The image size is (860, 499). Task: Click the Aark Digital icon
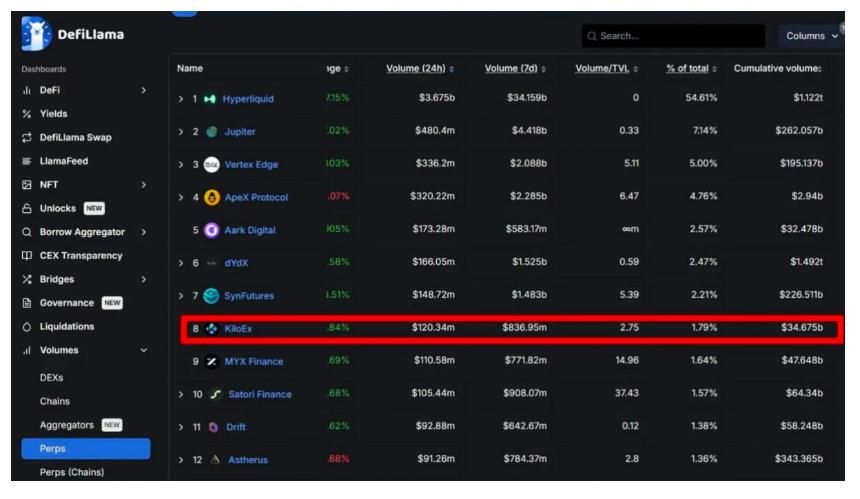(211, 230)
